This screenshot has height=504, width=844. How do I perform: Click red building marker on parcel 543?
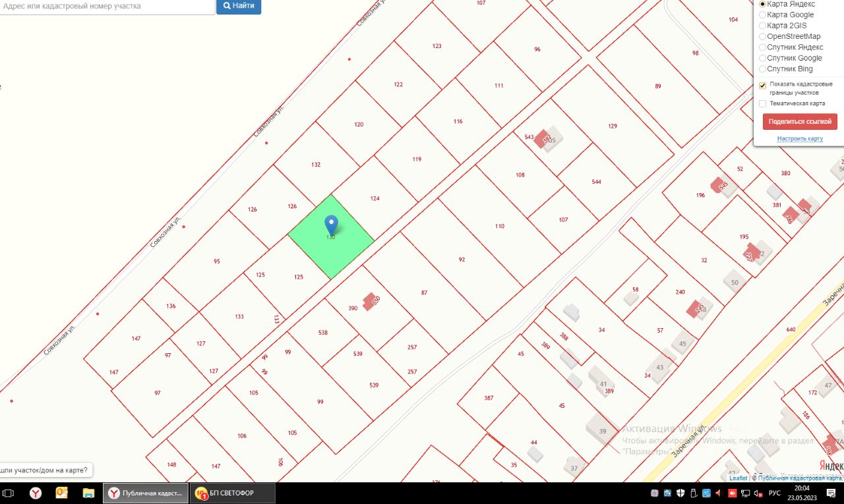543,138
